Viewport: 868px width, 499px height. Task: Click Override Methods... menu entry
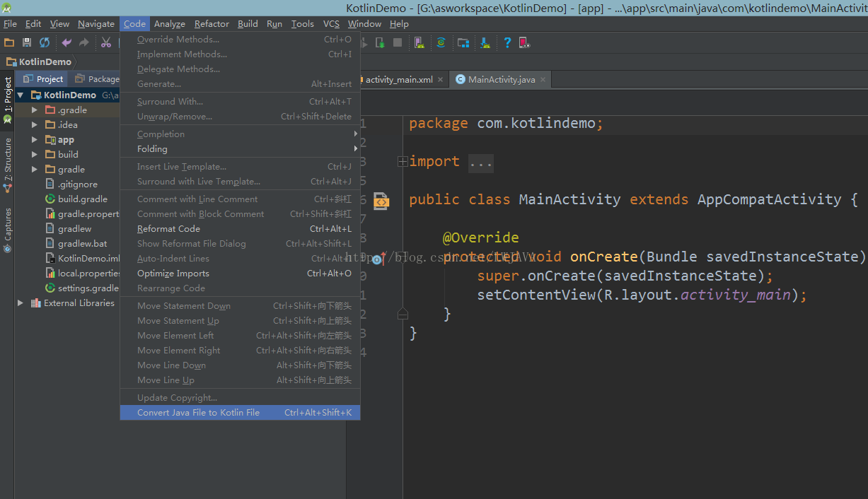pyautogui.click(x=240, y=39)
